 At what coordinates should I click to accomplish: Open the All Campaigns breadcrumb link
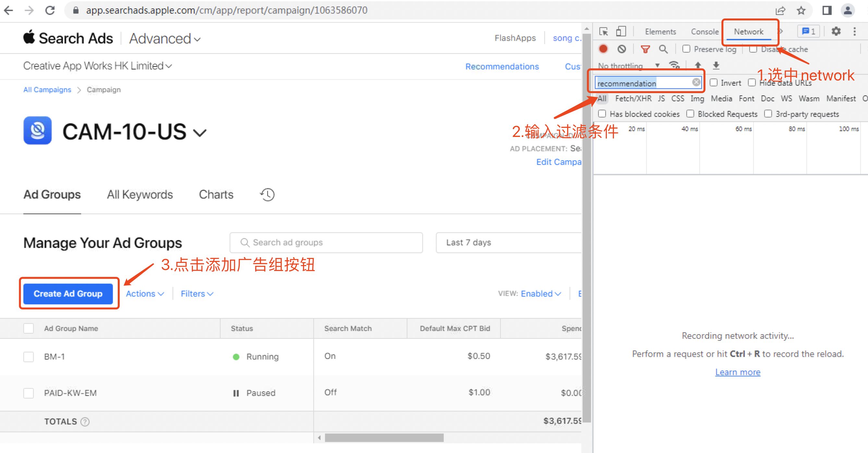(47, 90)
